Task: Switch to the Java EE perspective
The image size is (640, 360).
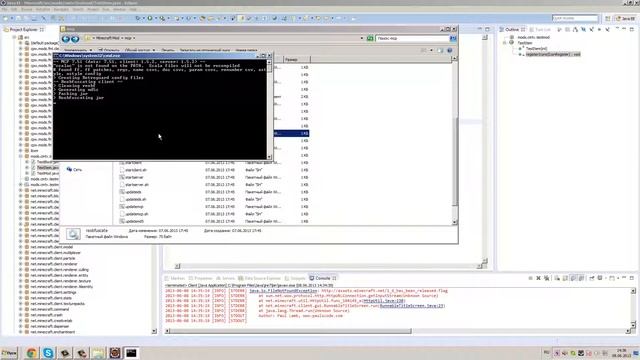Action: point(626,18)
